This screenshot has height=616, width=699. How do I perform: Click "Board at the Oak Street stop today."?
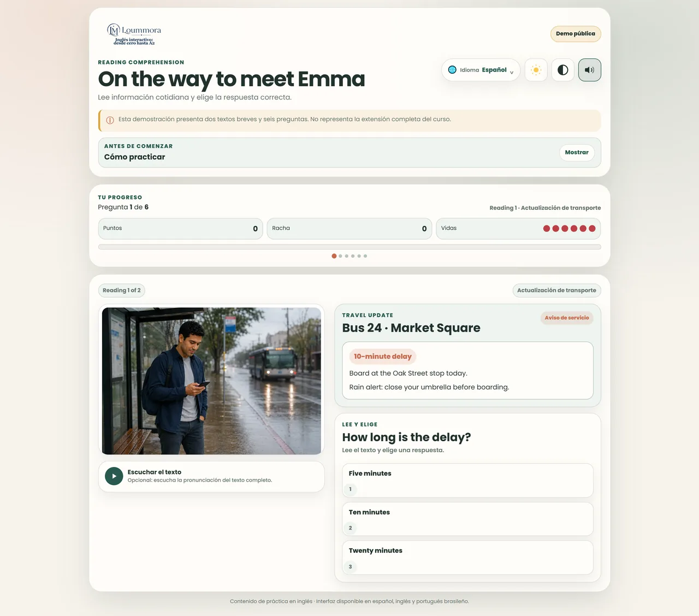408,374
